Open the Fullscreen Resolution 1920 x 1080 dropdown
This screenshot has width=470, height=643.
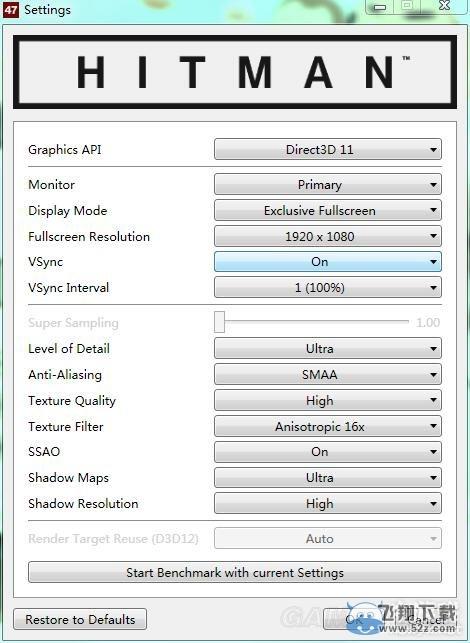coord(327,236)
